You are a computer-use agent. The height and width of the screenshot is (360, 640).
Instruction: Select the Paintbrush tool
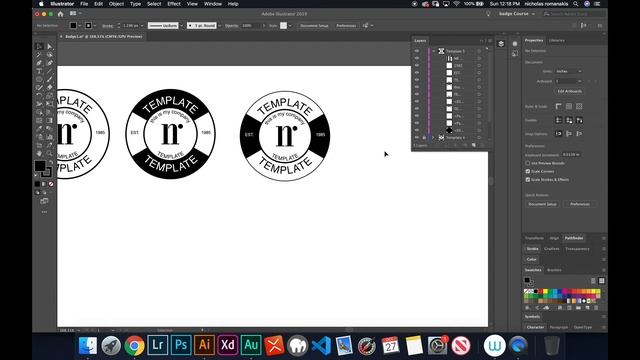click(x=50, y=79)
